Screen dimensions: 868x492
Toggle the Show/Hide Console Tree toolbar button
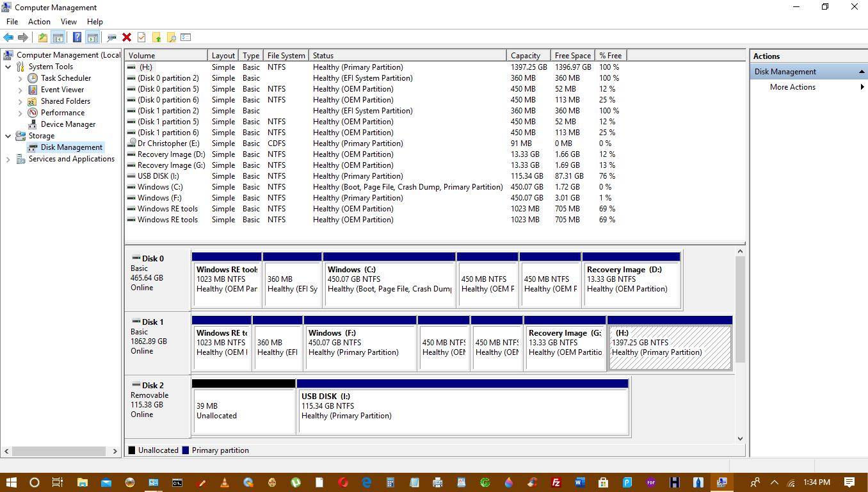point(58,37)
